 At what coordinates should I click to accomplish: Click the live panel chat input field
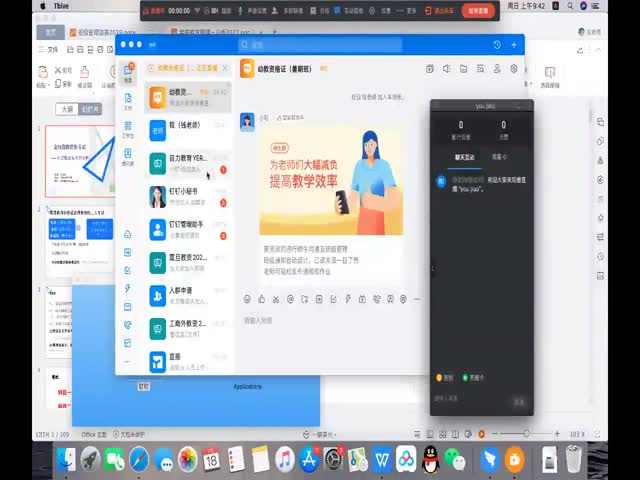[469, 398]
